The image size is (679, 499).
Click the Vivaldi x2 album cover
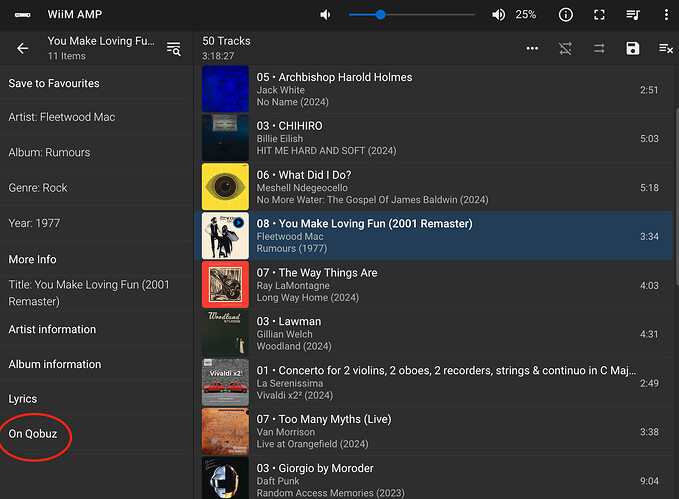(225, 383)
